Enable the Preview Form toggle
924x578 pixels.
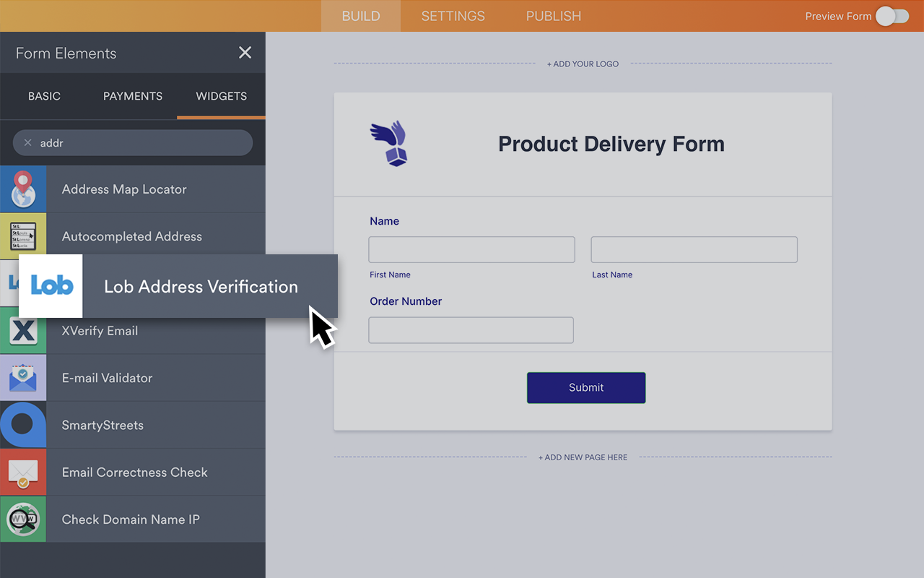(x=892, y=16)
